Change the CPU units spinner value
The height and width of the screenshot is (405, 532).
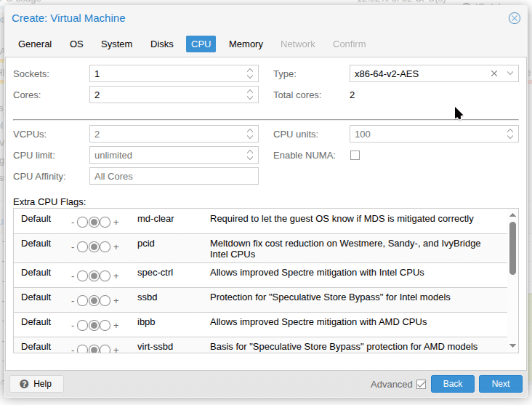(x=510, y=134)
